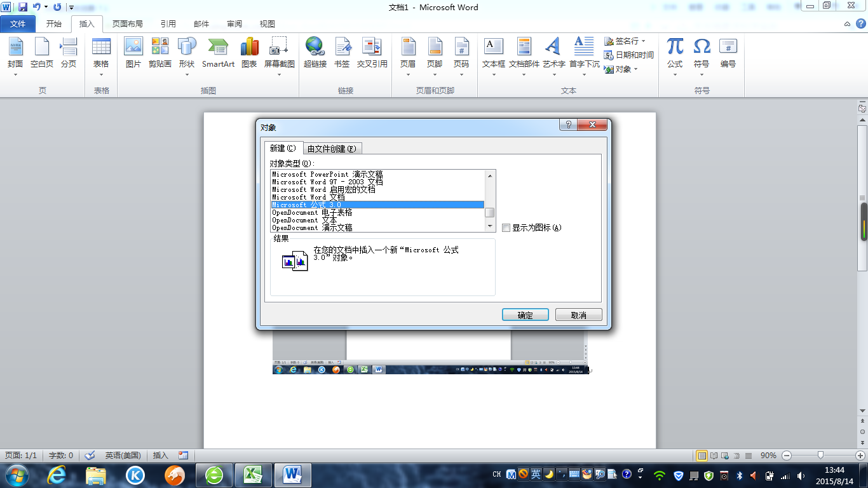The image size is (868, 488).
Task: Expand the 页码 page number dropdown
Action: [461, 74]
